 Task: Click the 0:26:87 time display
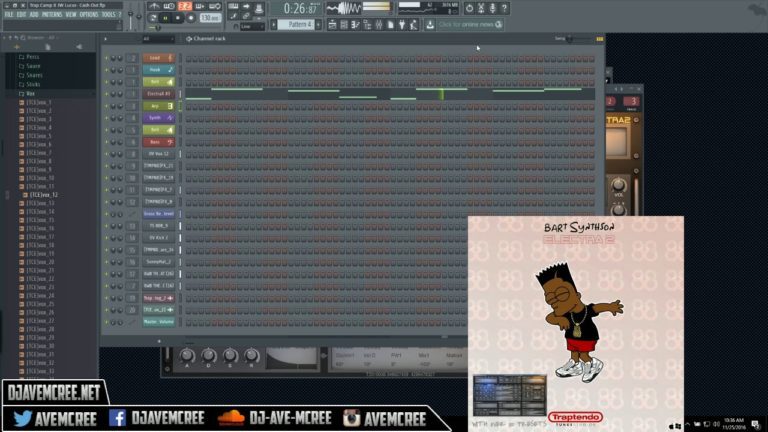300,8
